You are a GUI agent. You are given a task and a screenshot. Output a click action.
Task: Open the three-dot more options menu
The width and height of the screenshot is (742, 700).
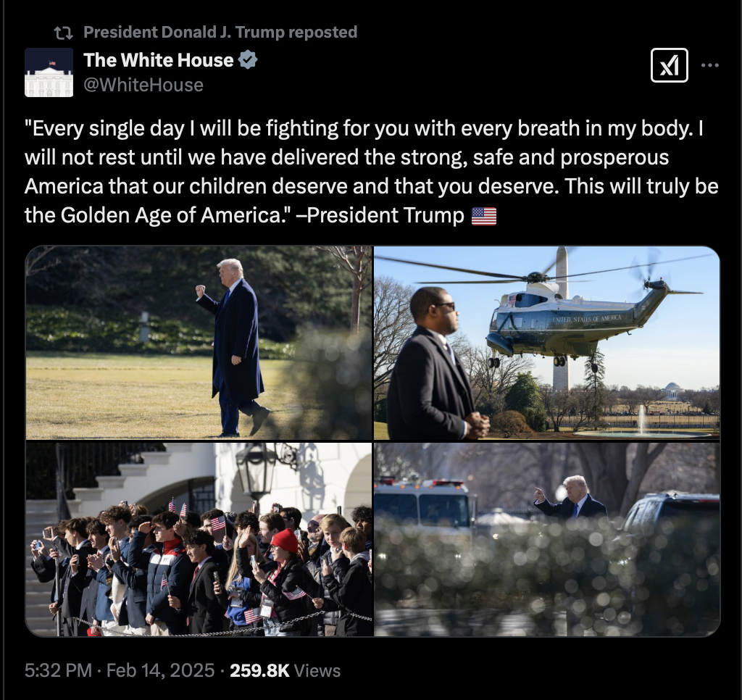(710, 65)
